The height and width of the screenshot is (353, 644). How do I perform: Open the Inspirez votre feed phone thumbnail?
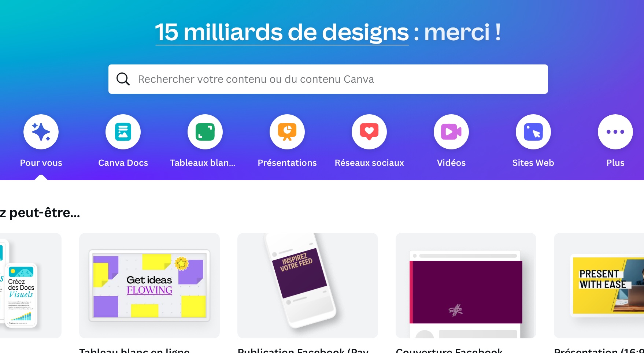(308, 286)
